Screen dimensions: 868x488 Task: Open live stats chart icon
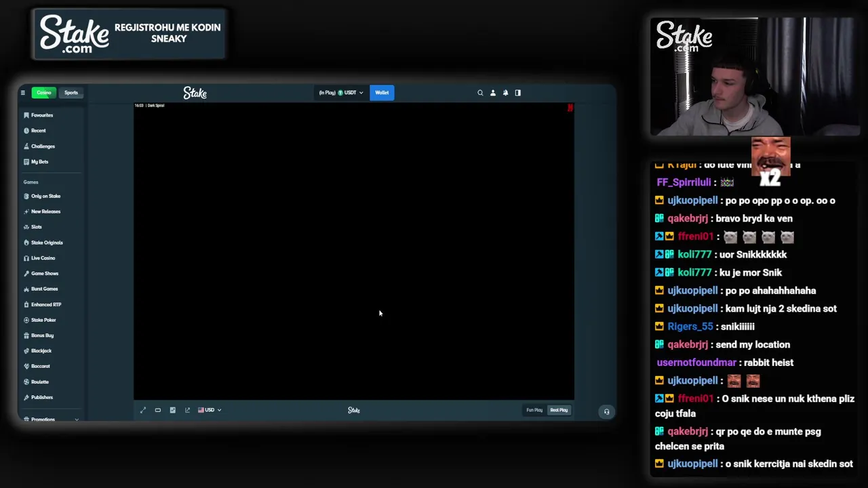pyautogui.click(x=173, y=410)
